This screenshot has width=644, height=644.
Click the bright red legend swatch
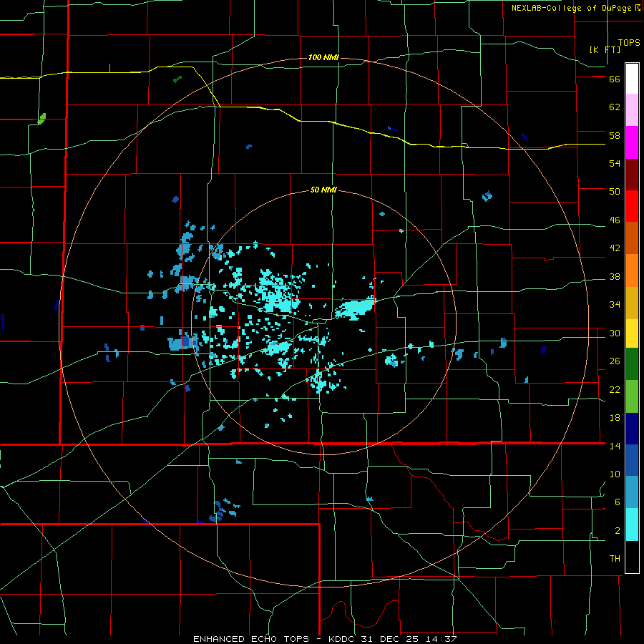coord(632,206)
